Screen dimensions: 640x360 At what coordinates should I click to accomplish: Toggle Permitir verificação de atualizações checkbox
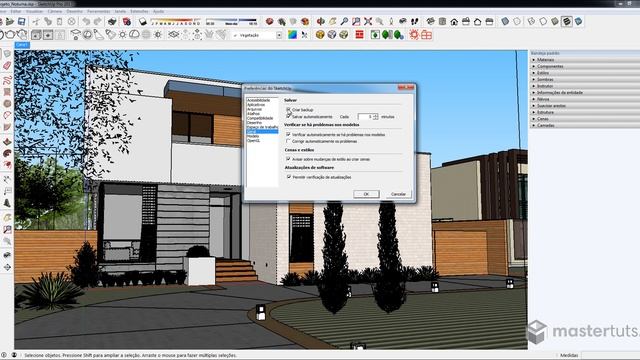289,177
